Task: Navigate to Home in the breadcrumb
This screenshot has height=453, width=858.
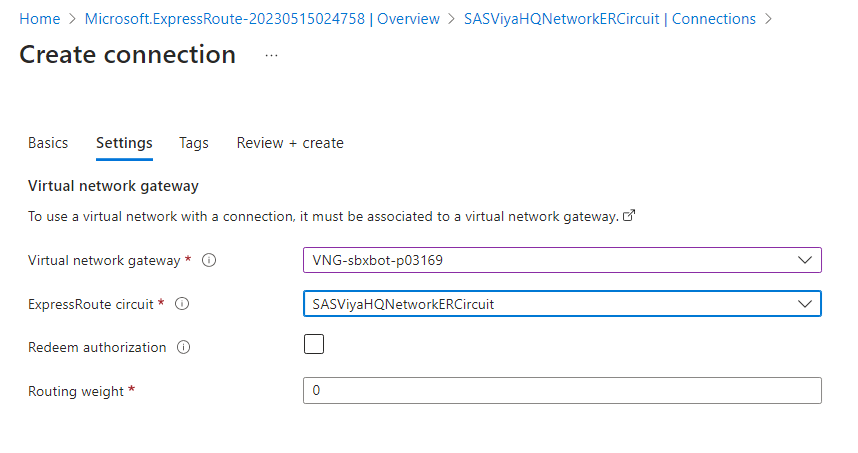Action: (40, 19)
